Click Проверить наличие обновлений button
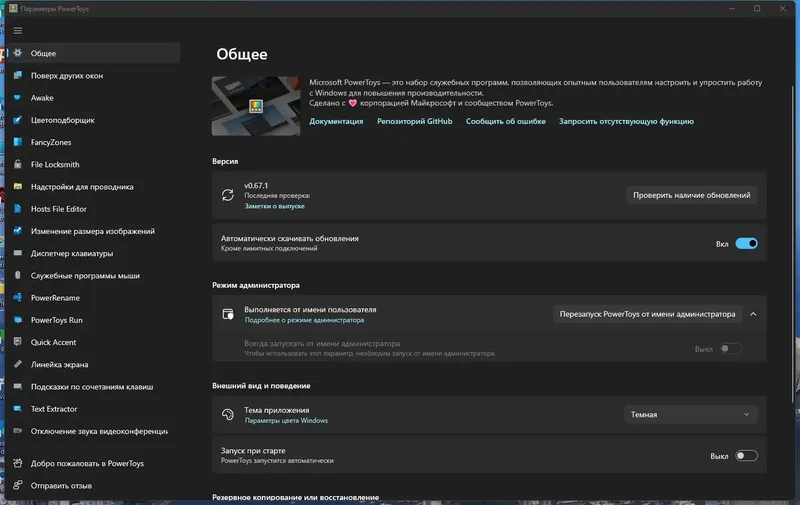This screenshot has width=800, height=505. tap(691, 195)
